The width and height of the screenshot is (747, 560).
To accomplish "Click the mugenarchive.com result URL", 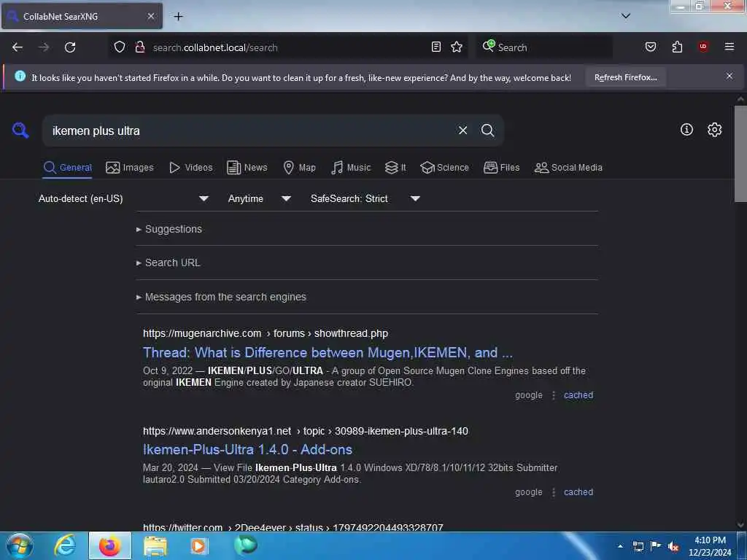I will pos(266,333).
